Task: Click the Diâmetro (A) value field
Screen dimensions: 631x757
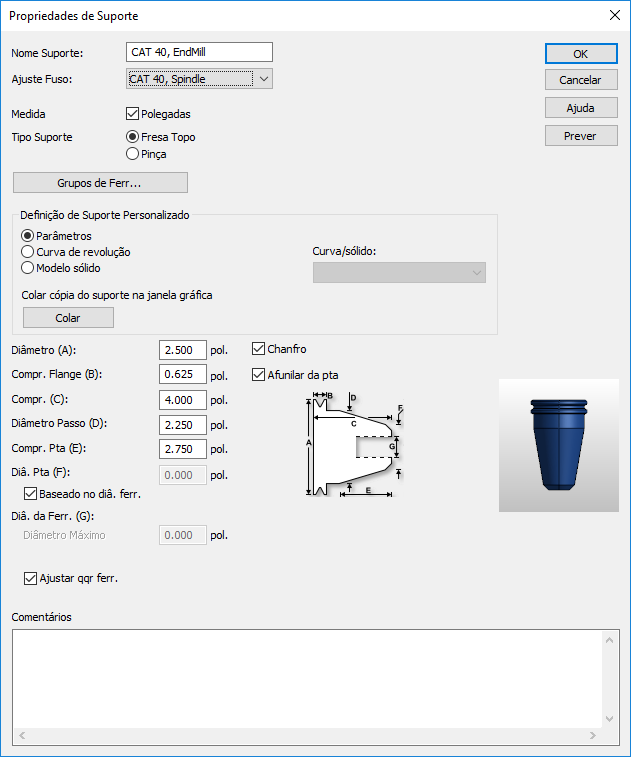Action: point(182,350)
